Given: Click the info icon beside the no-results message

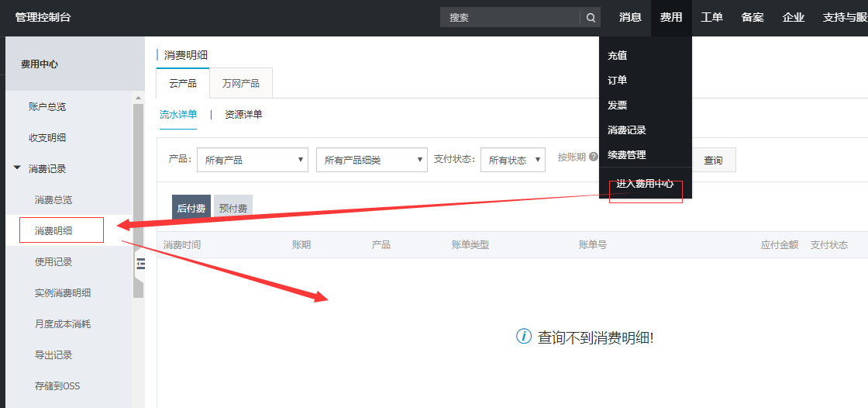Looking at the screenshot, I should [x=524, y=337].
